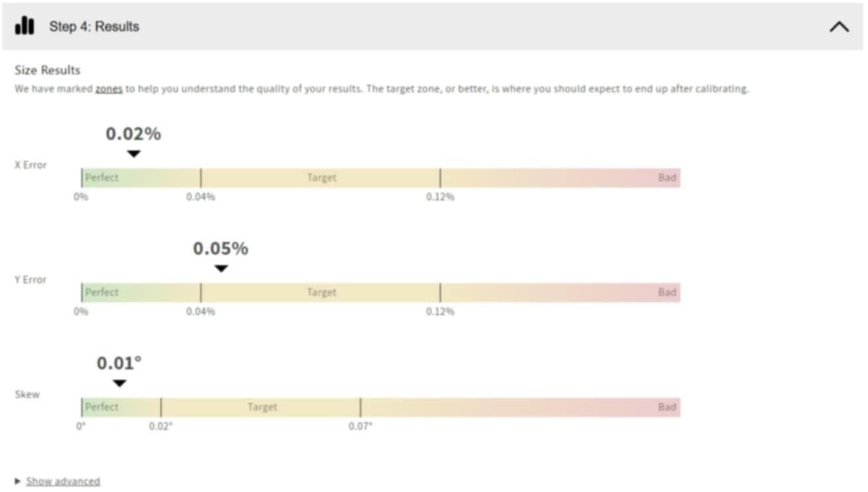The width and height of the screenshot is (868, 492).
Task: Click the Skew marker triangle under 0.01°
Action: [119, 383]
